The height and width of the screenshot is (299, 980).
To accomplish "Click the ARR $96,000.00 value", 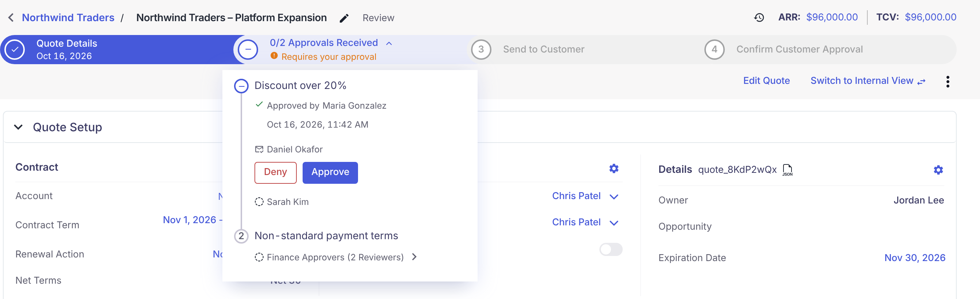I will tap(832, 17).
